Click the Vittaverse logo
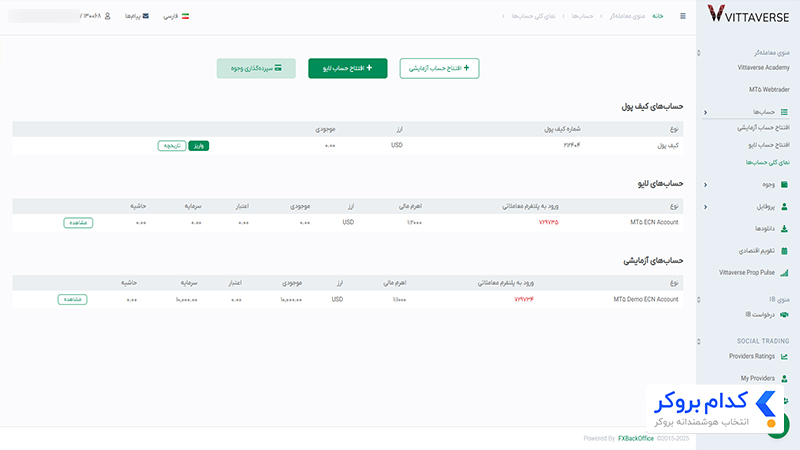Viewport: 800px width, 450px height. click(748, 14)
